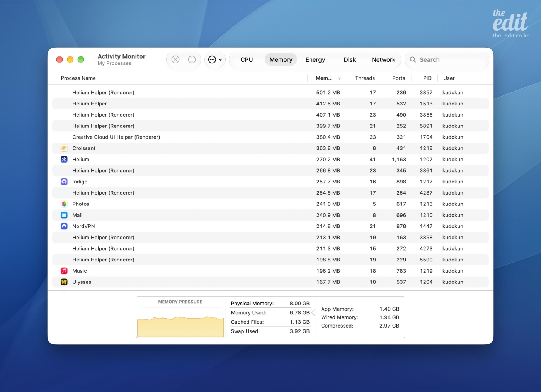Select the Music process name
This screenshot has width=541, height=392.
80,271
